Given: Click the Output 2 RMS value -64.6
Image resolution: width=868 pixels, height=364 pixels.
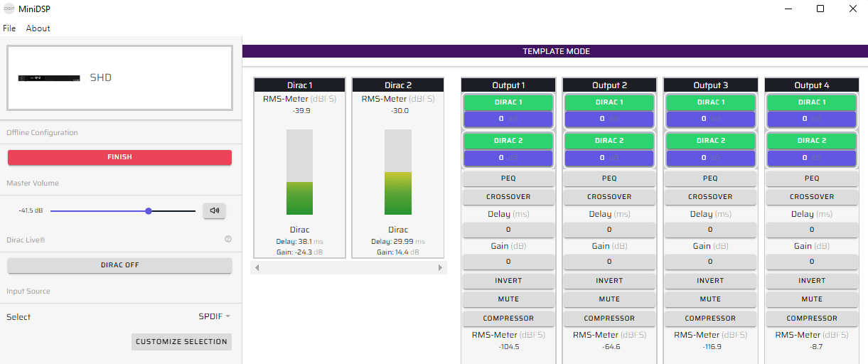Looking at the screenshot, I should [x=612, y=346].
